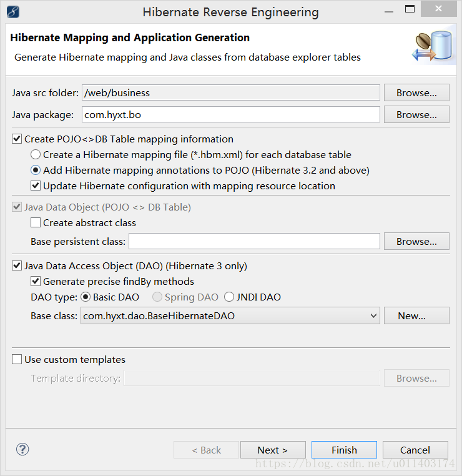Click the MyEclipse app icon in title bar

13,12
